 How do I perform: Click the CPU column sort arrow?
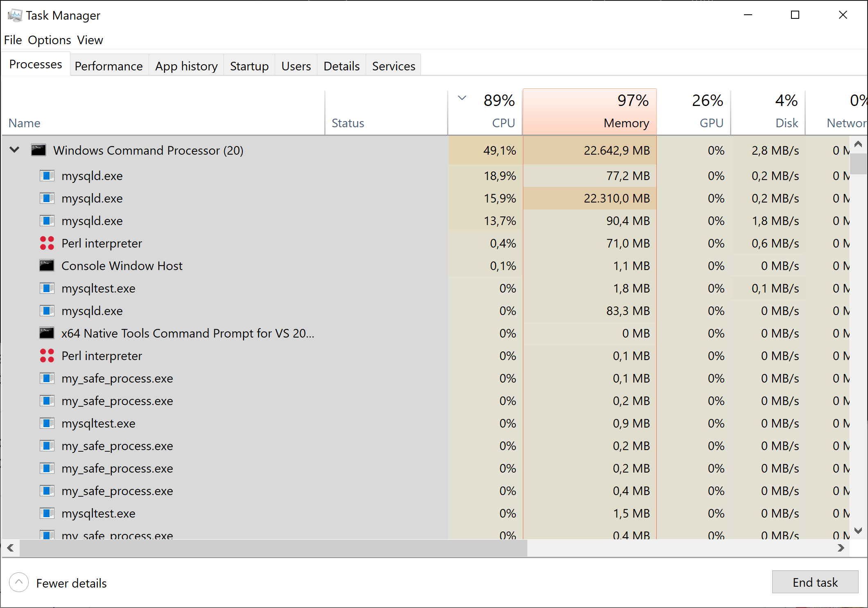pyautogui.click(x=462, y=98)
